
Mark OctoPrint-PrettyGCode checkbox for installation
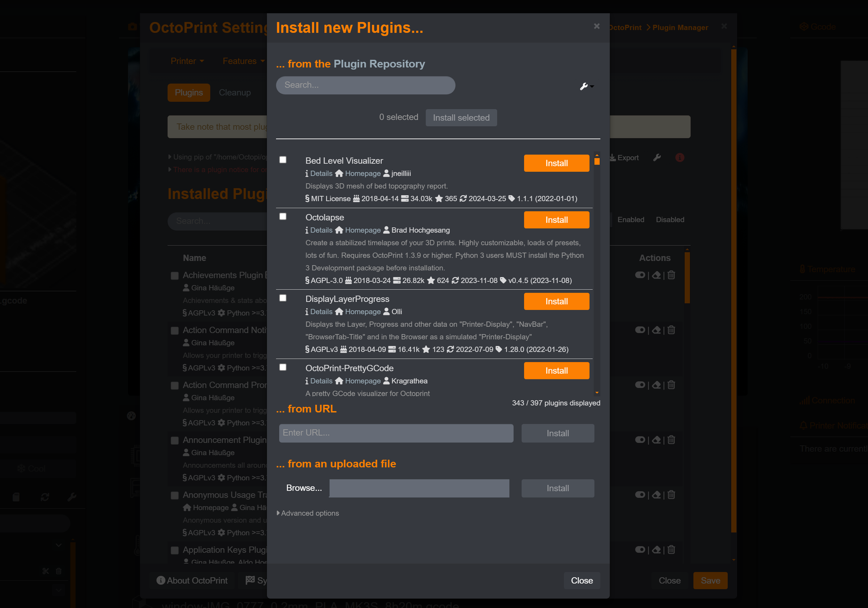pyautogui.click(x=283, y=367)
